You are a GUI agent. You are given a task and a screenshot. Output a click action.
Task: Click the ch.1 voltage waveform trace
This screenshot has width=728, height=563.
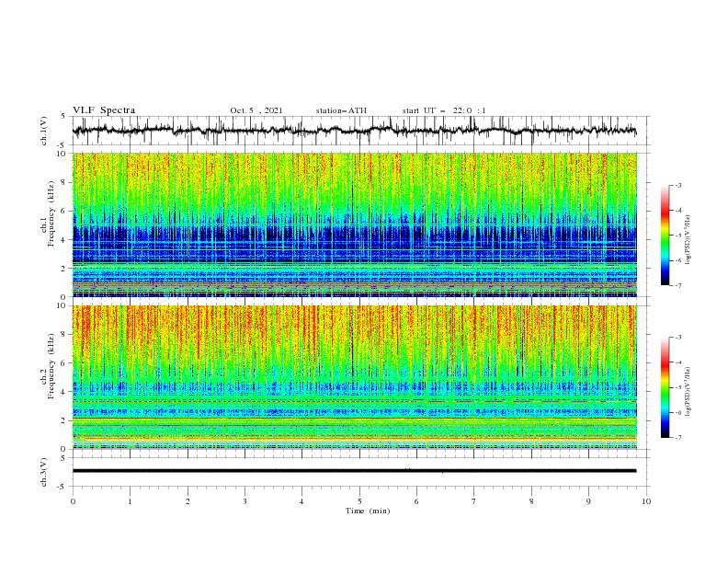[x=354, y=131]
